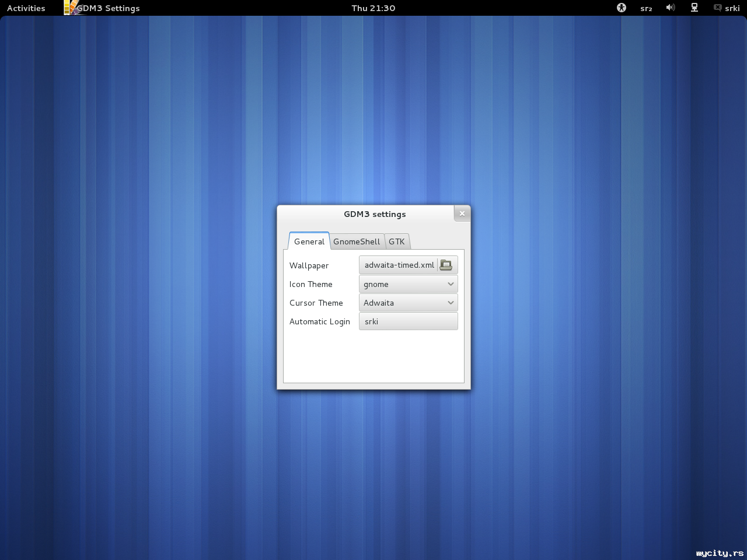Open the clock showing Thu 21:30

[373, 8]
